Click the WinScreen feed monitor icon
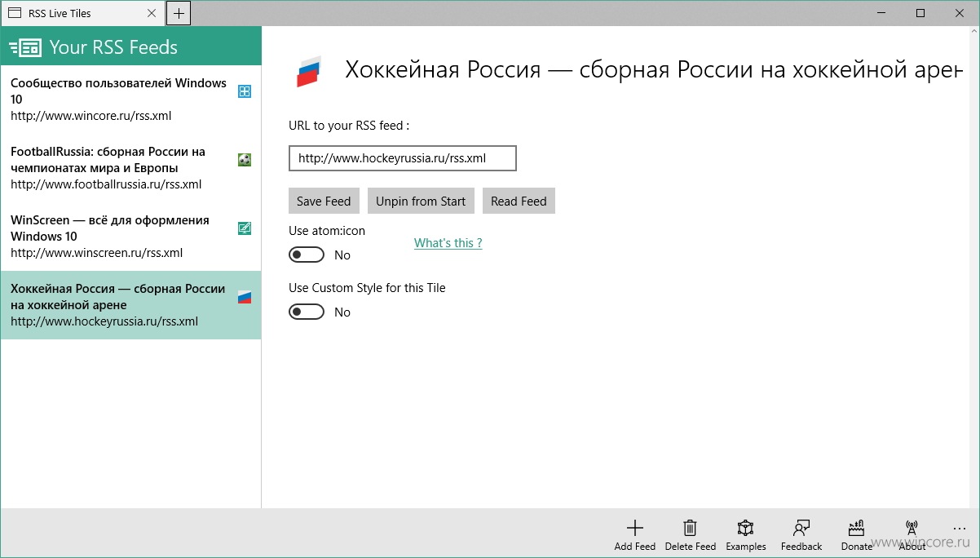980x558 pixels. tap(245, 228)
